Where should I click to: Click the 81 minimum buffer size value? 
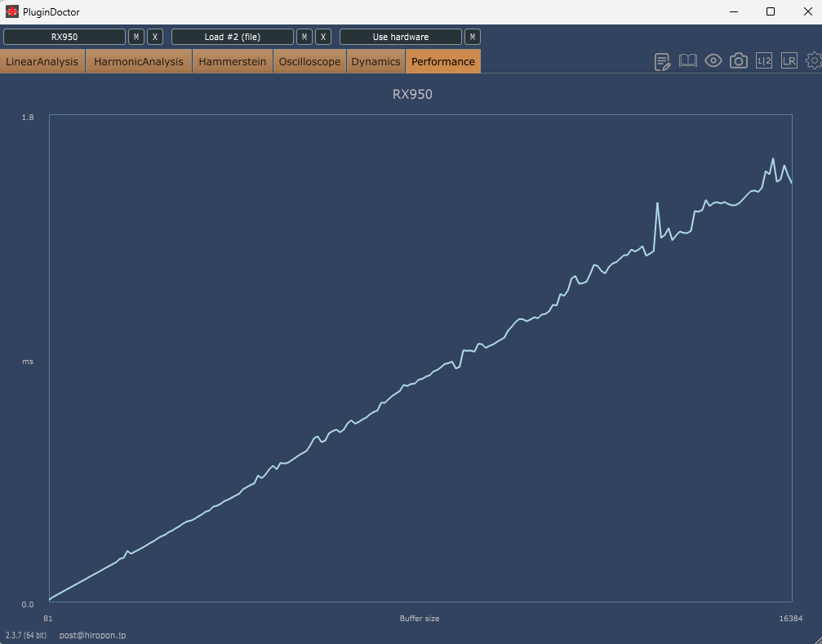pos(47,619)
